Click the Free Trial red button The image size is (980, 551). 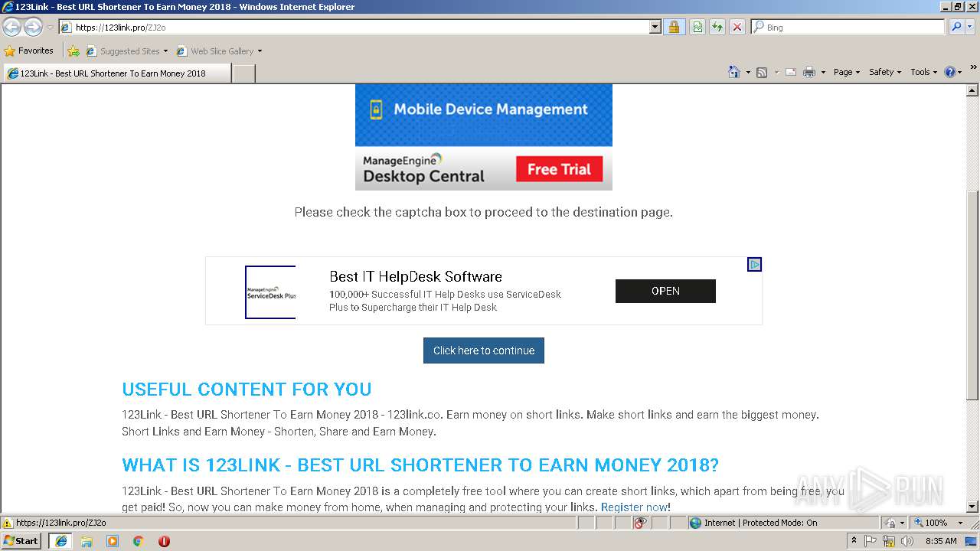(x=559, y=169)
